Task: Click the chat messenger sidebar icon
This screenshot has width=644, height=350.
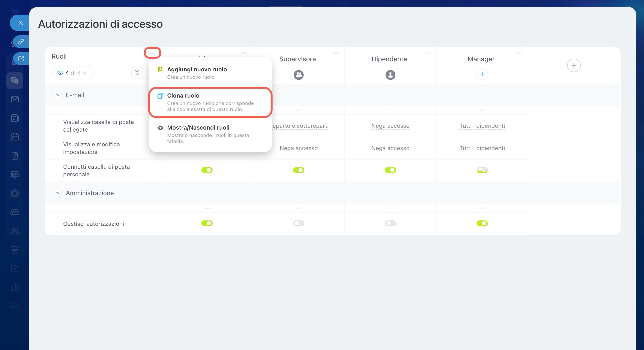Action: tap(15, 81)
